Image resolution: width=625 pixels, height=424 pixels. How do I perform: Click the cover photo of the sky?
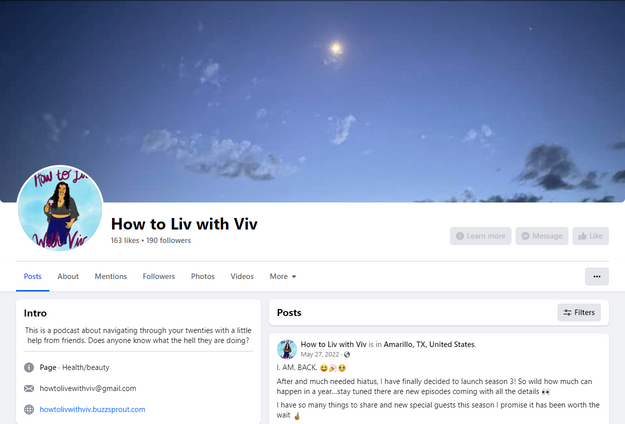tap(312, 100)
